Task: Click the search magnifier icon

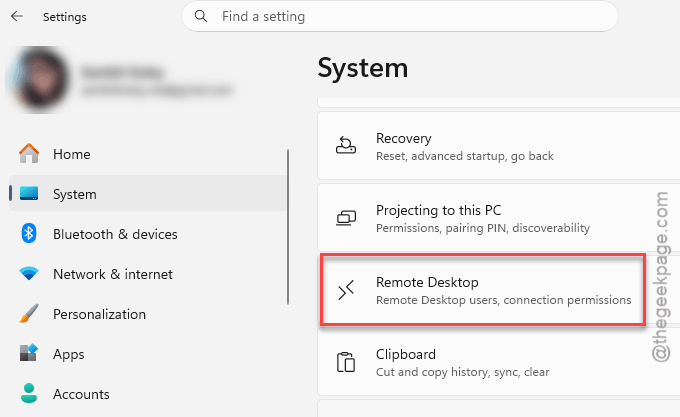Action: (200, 16)
